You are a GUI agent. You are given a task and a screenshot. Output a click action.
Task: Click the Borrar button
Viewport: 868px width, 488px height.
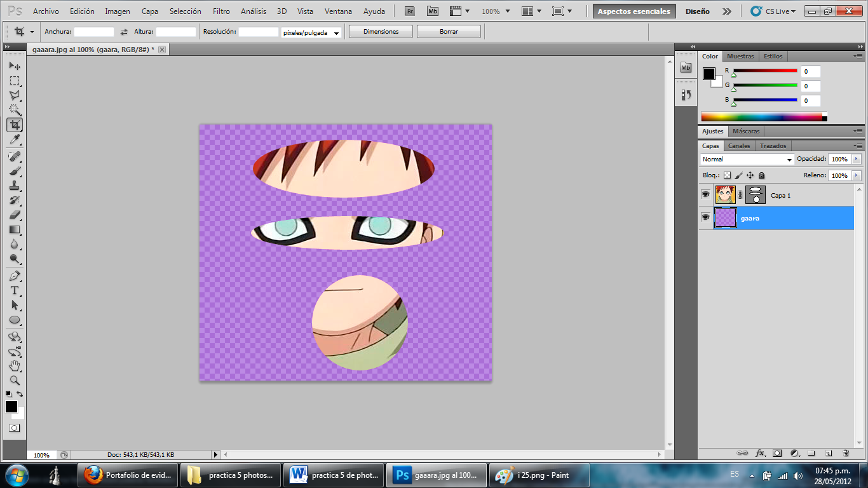[449, 32]
